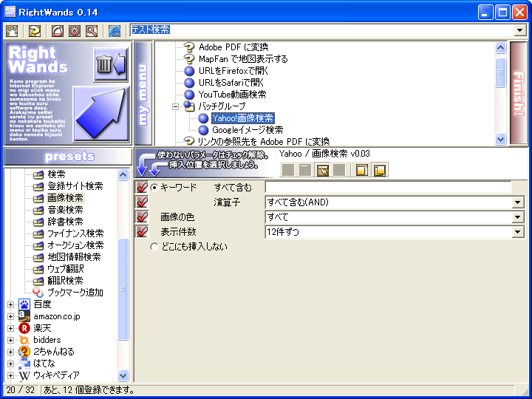This screenshot has width=532, height=399.
Task: Select the ウェブ翻訳 preset
Action: pos(66,269)
